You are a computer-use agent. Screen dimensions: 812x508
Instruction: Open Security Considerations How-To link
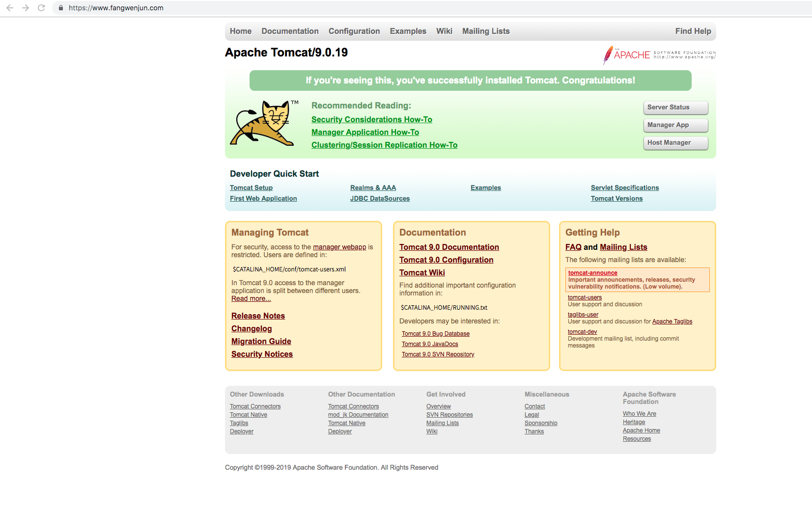372,119
